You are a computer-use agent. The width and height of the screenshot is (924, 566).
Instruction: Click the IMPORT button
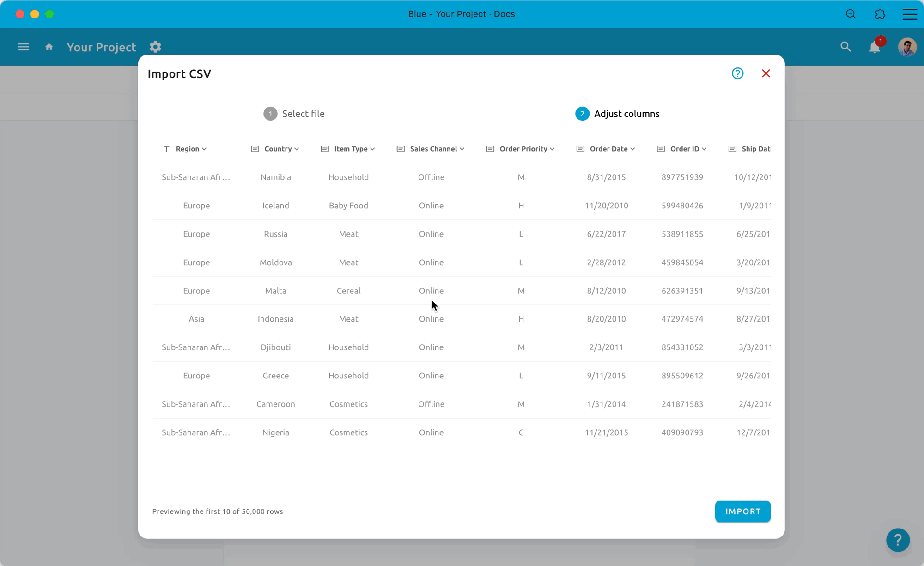(x=742, y=511)
